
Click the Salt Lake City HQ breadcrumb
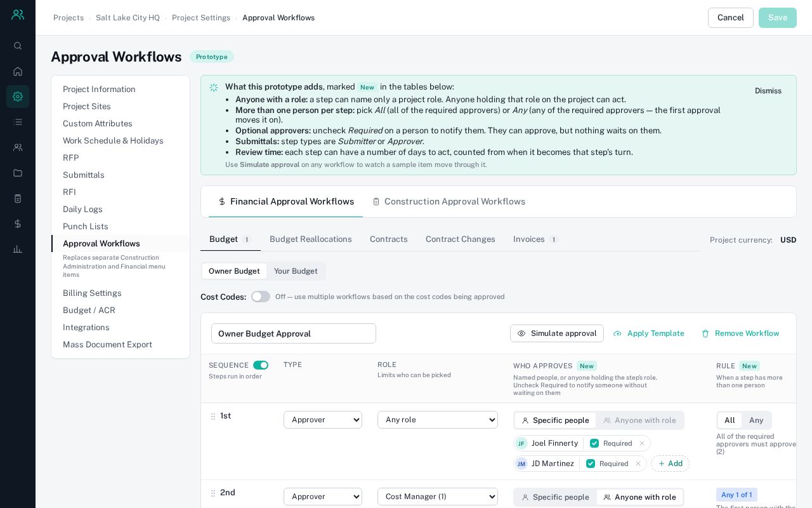128,18
